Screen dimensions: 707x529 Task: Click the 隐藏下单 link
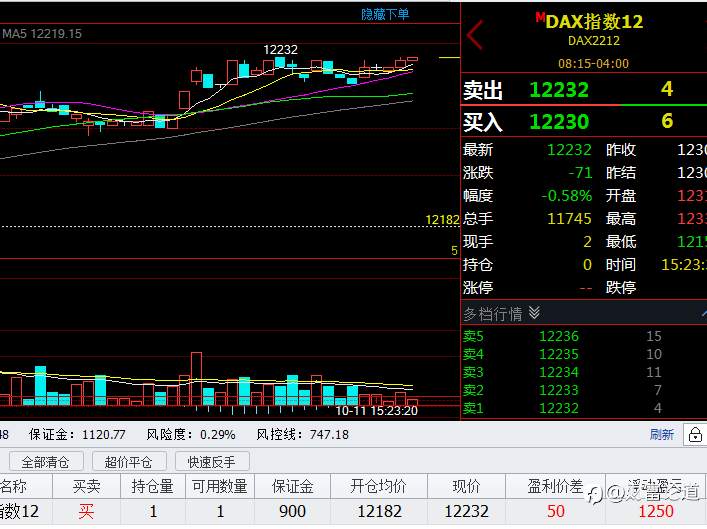coord(385,14)
